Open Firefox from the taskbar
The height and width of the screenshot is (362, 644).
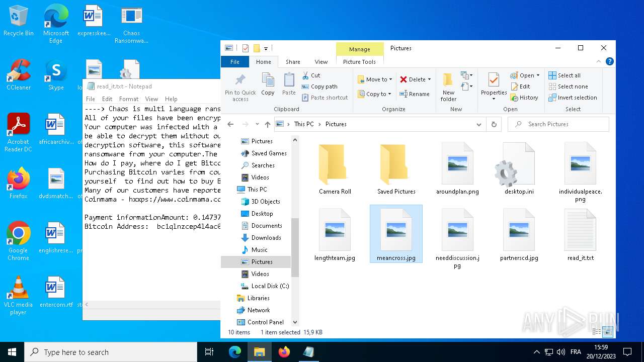284,352
